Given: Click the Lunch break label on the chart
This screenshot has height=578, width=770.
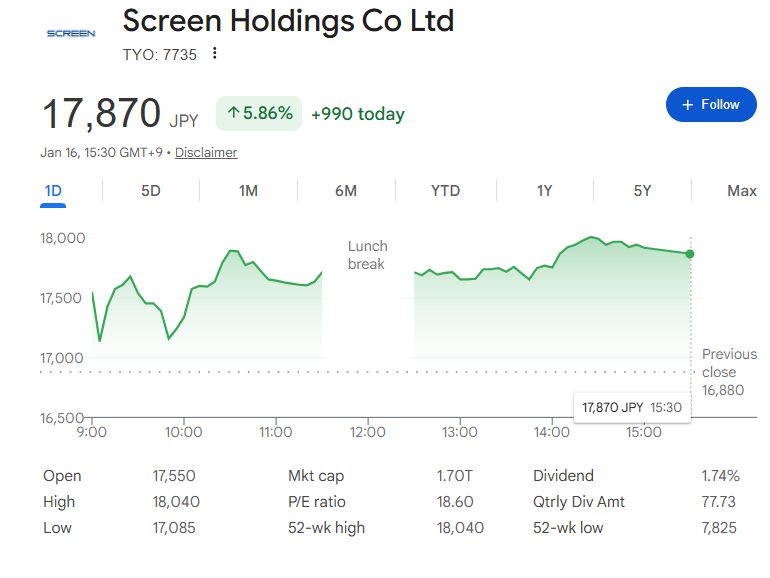Looking at the screenshot, I should (x=367, y=255).
